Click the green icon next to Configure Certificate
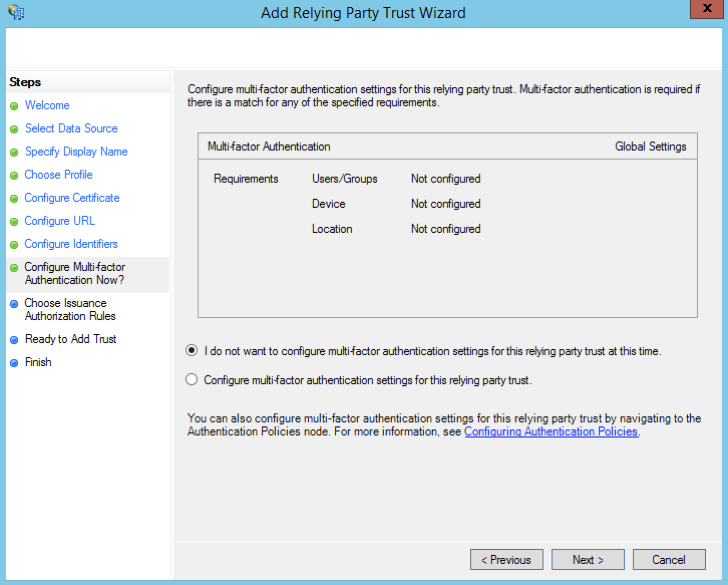 point(14,198)
